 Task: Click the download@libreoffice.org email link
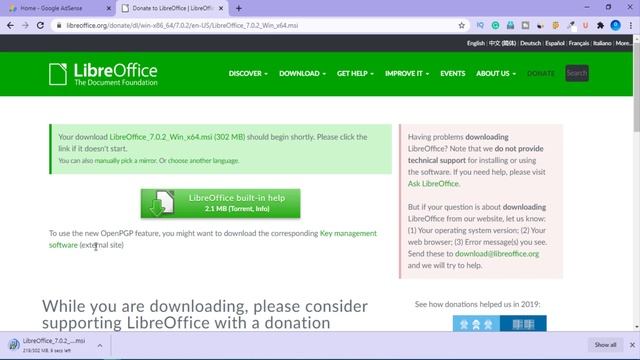pyautogui.click(x=497, y=254)
